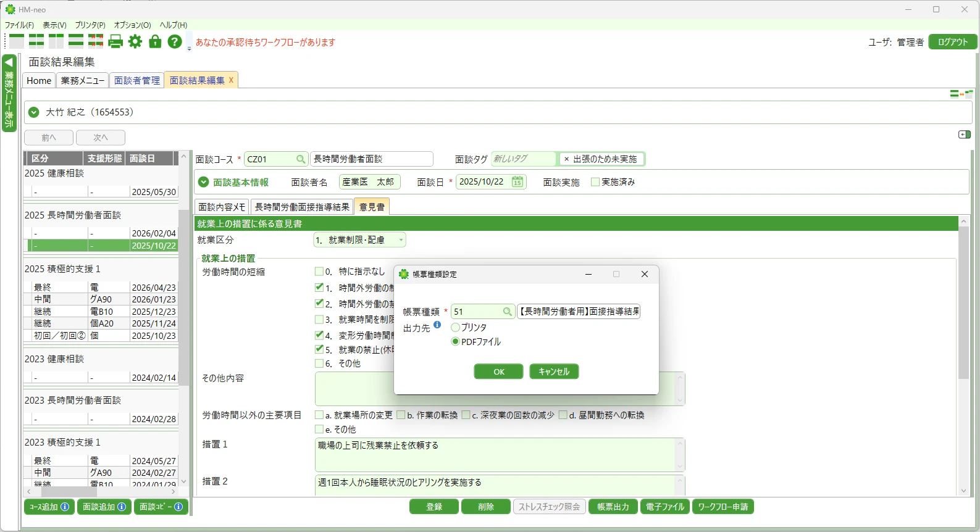Check a. 就業場所の変更
Image resolution: width=980 pixels, height=532 pixels.
[319, 415]
